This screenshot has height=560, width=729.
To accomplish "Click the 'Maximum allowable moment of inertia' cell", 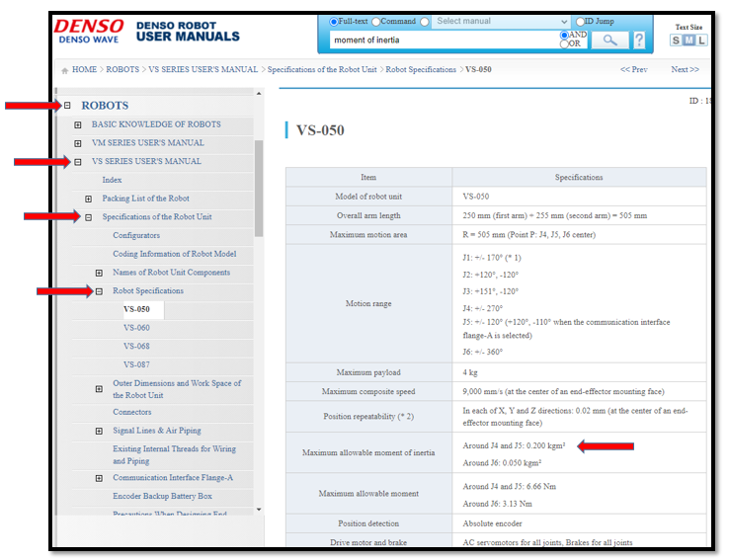I will tap(368, 452).
